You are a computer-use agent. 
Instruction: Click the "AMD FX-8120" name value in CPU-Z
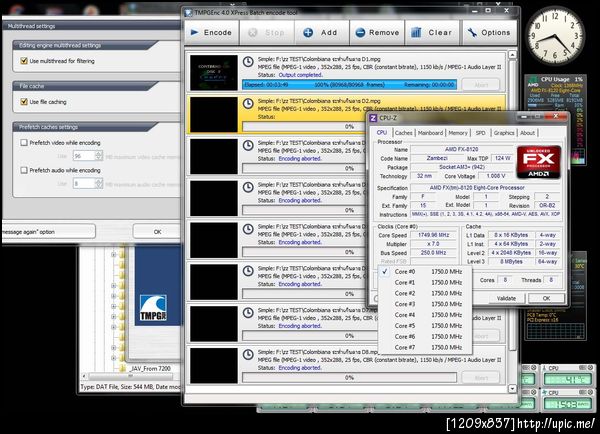click(x=461, y=149)
